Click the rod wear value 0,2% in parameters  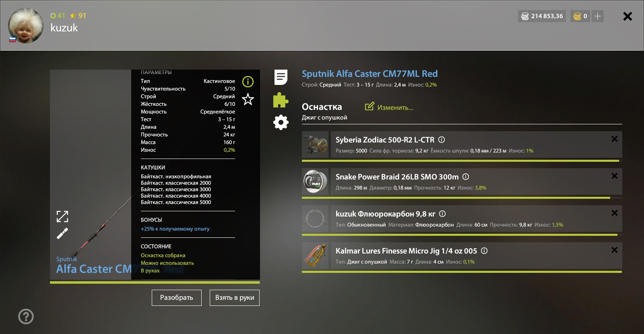click(x=229, y=150)
